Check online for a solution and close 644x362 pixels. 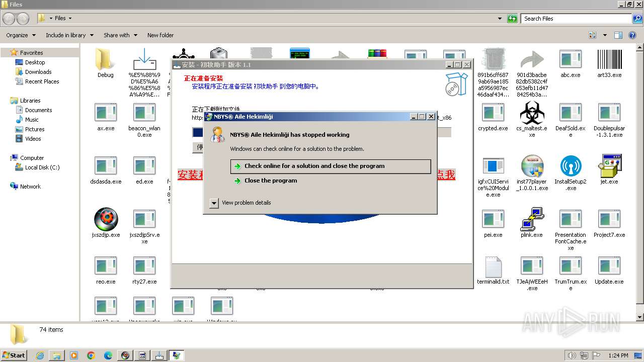(x=331, y=166)
